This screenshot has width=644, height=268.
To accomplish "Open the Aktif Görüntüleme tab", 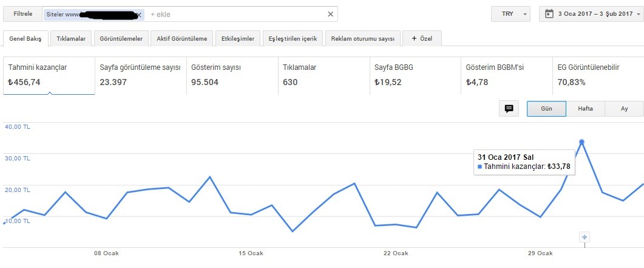I will point(182,39).
